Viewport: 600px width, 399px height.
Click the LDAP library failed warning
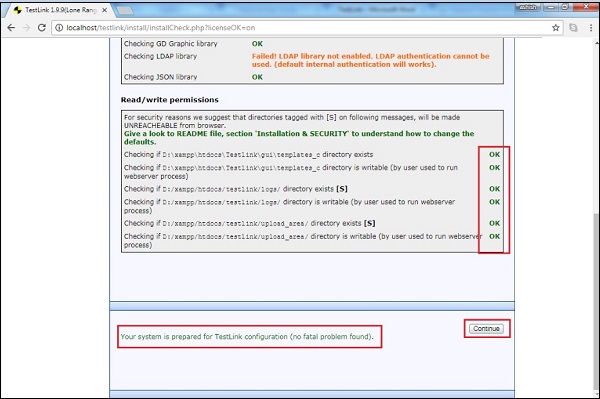click(370, 60)
